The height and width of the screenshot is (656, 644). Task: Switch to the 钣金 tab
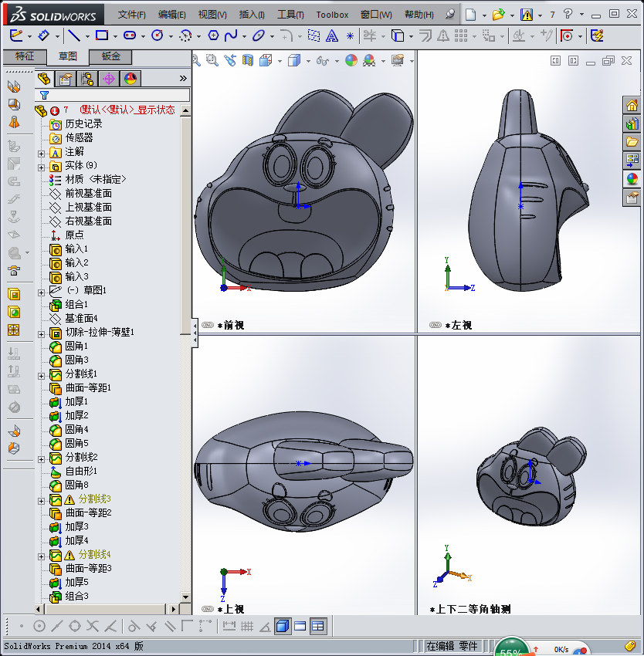click(x=110, y=56)
